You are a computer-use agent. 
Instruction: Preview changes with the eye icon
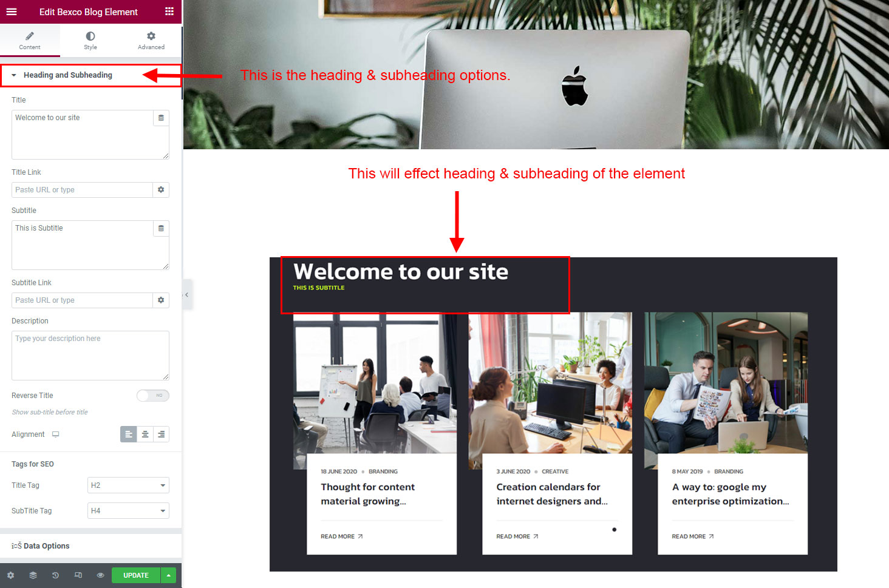point(100,575)
